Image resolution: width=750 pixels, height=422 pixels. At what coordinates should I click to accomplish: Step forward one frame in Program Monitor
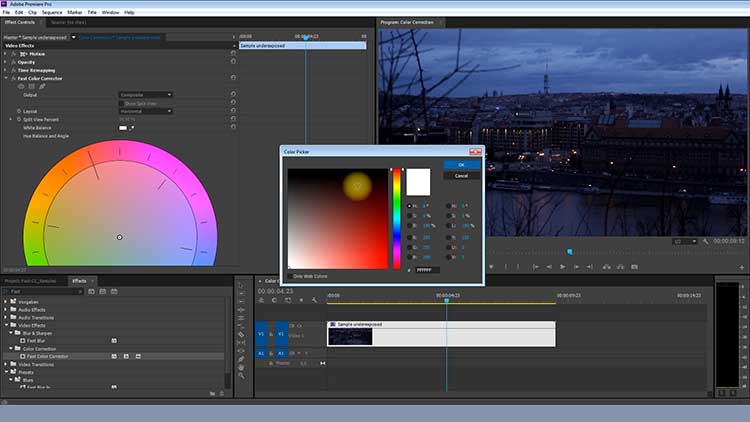[576, 267]
